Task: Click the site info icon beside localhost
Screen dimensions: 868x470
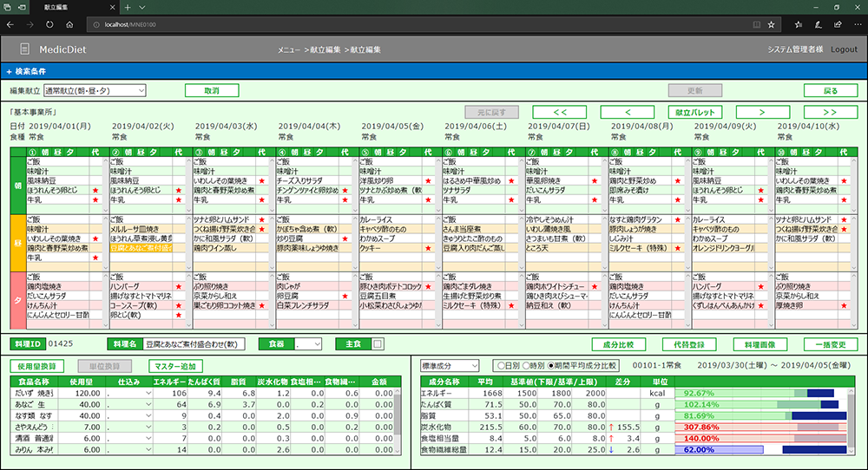Action: tap(95, 24)
